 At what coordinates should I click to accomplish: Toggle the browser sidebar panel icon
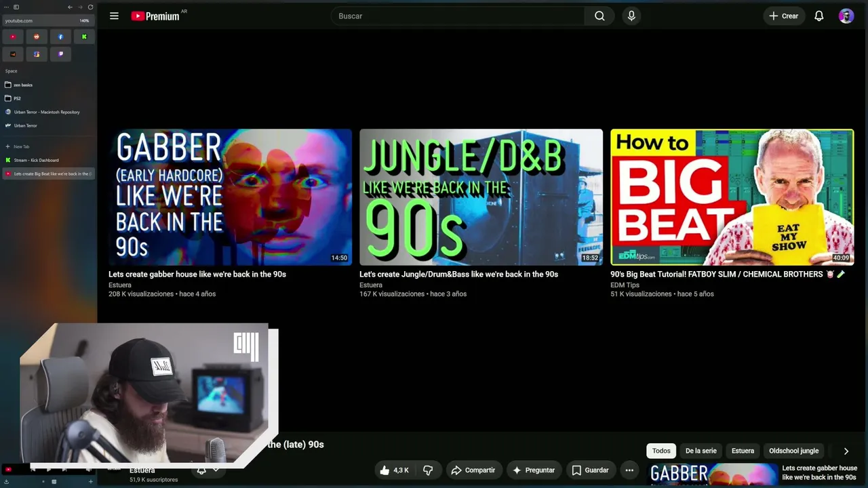pos(16,7)
